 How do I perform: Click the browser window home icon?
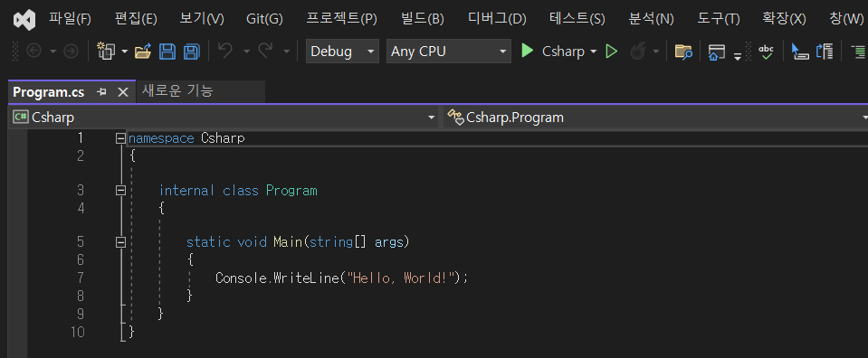[x=716, y=52]
